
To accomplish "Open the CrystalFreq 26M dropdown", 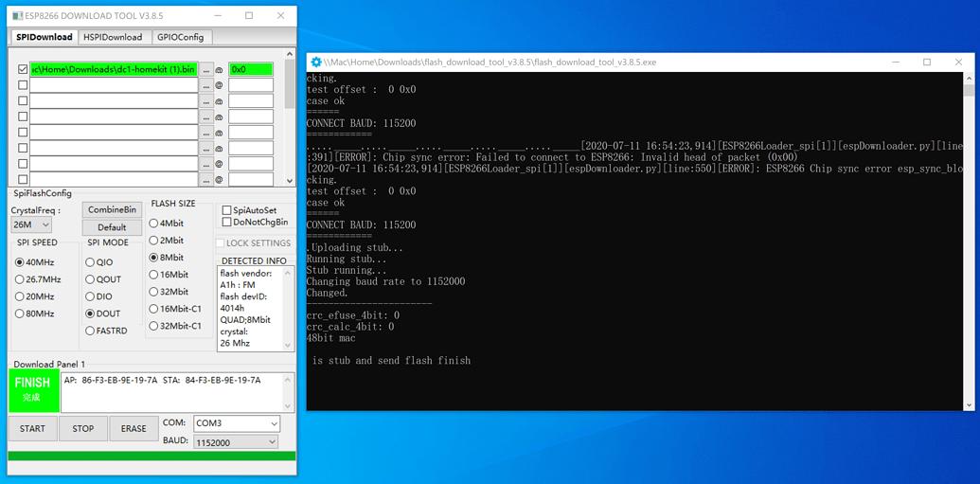I will (31, 224).
